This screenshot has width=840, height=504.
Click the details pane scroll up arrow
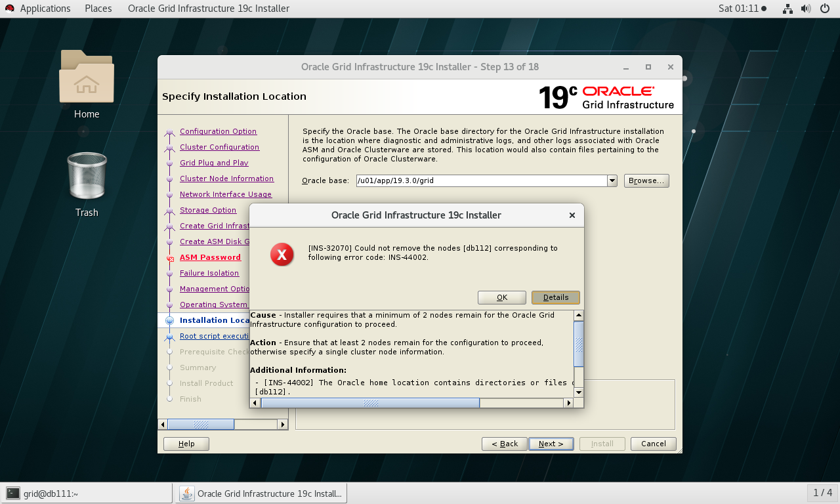coord(579,316)
